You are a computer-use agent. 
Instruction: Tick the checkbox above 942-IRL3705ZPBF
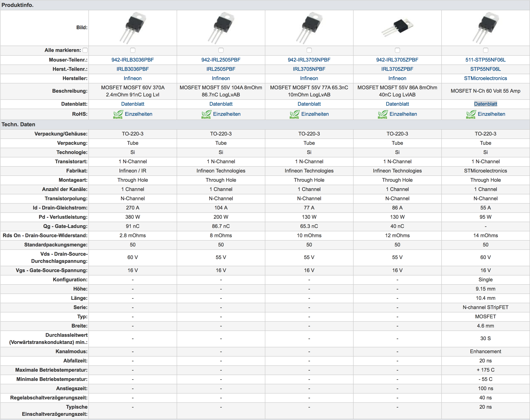[x=397, y=50]
